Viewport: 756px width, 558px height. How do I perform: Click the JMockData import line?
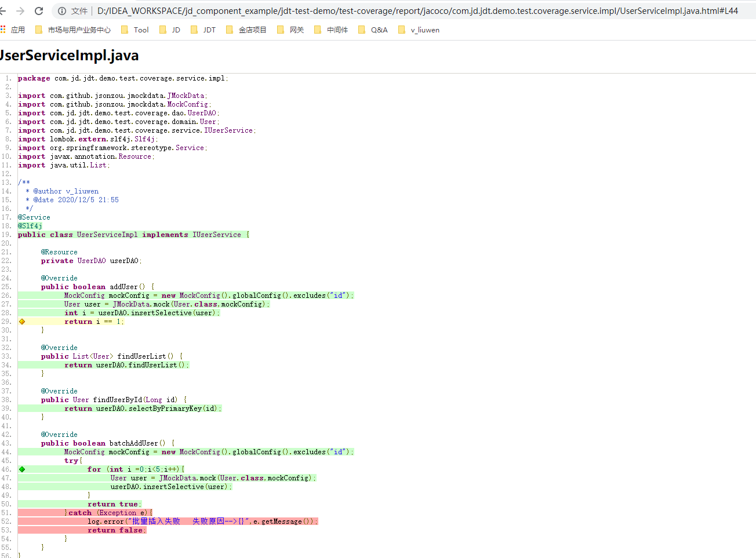tap(112, 96)
